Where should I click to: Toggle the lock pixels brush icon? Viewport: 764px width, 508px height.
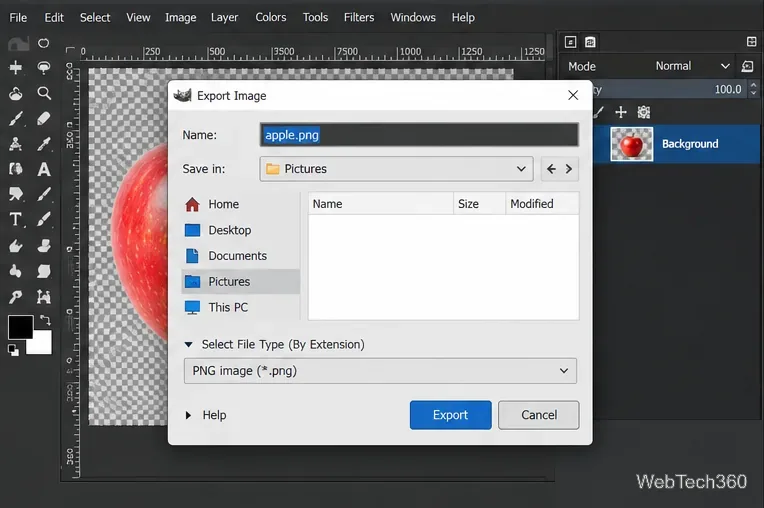(x=599, y=113)
